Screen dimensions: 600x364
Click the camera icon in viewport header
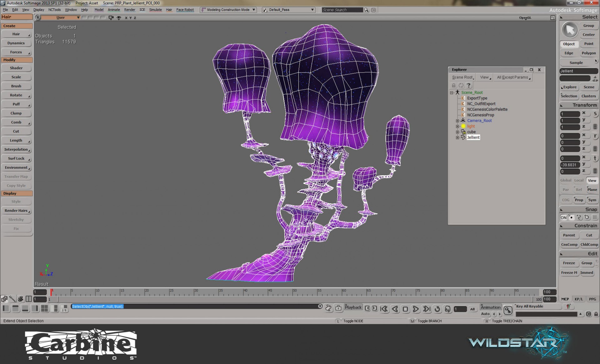click(x=111, y=18)
